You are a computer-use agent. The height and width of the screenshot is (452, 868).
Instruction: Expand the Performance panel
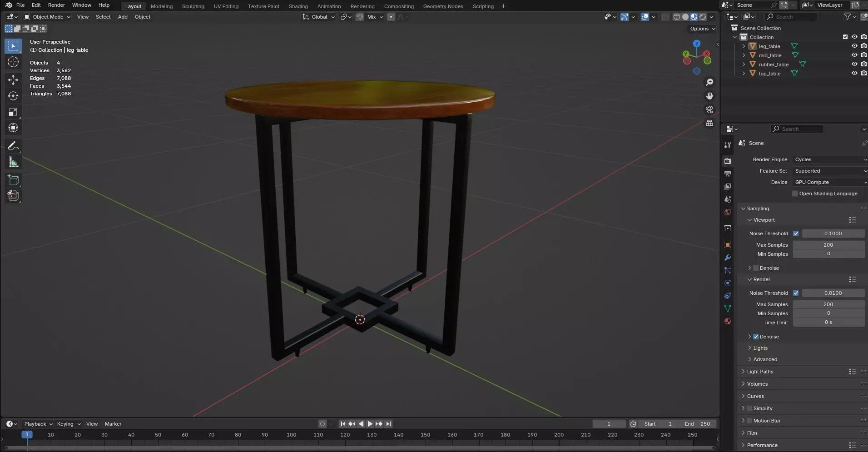click(x=762, y=445)
